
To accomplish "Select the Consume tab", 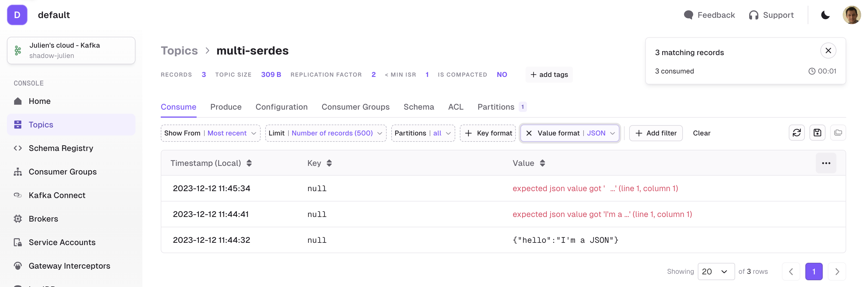I will [x=179, y=107].
